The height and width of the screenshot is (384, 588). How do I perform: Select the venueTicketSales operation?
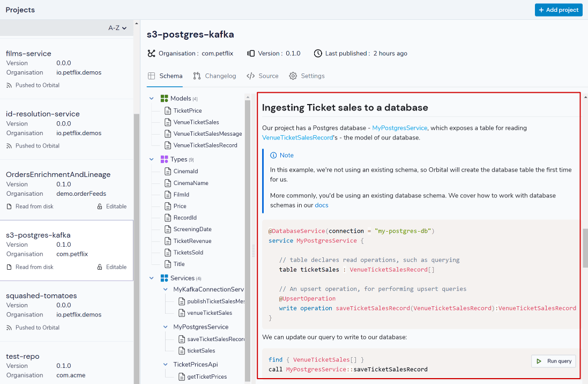coord(205,313)
